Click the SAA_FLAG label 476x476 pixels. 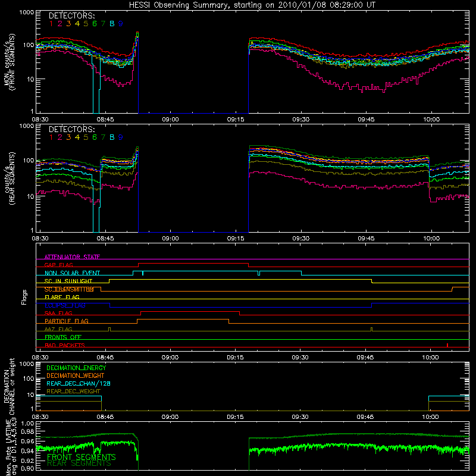click(58, 313)
